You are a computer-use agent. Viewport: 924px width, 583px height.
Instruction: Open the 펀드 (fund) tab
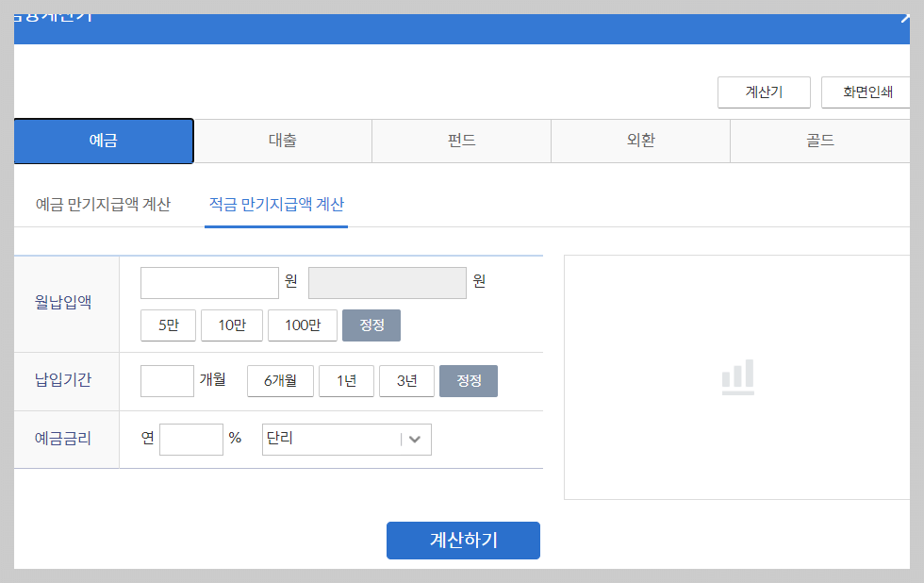461,141
